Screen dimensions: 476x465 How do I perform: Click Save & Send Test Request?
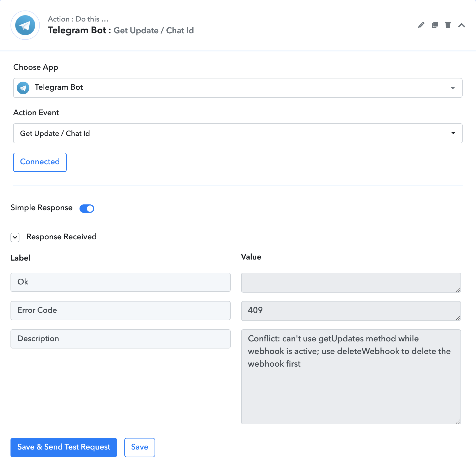coord(64,447)
